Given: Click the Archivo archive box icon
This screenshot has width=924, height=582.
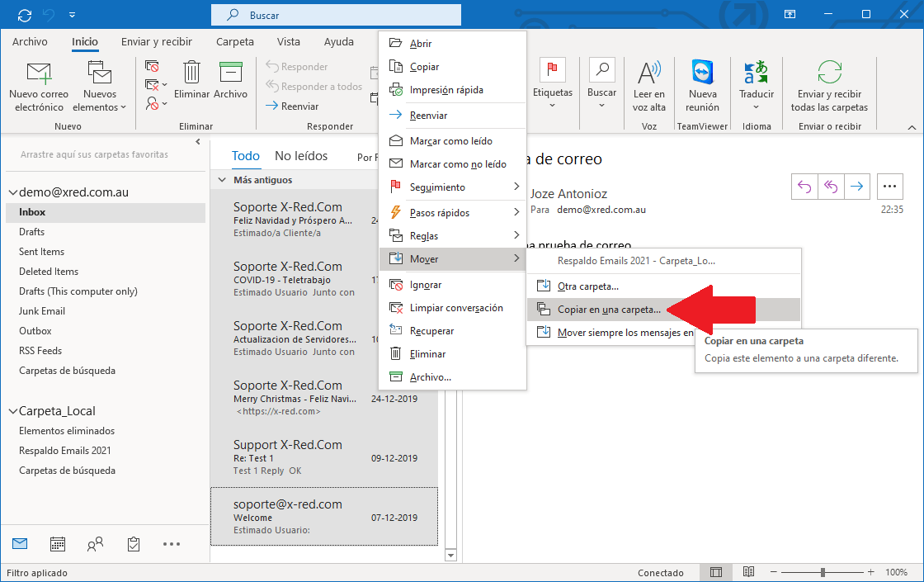Looking at the screenshot, I should (x=231, y=73).
